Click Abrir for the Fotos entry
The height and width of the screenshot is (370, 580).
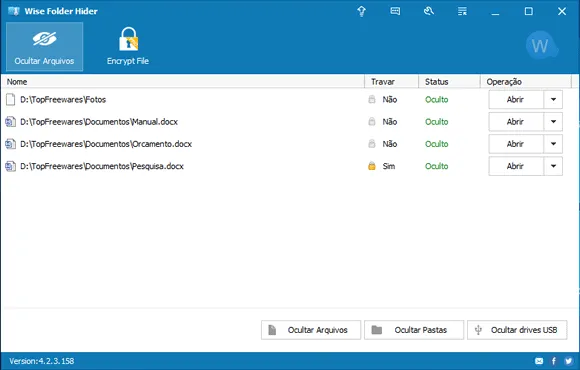click(516, 100)
